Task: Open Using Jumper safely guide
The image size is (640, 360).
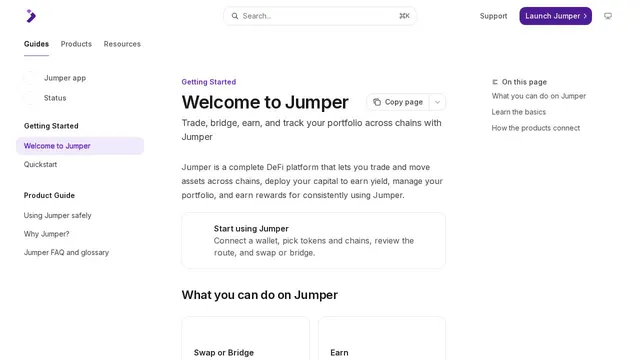Action: click(x=58, y=216)
